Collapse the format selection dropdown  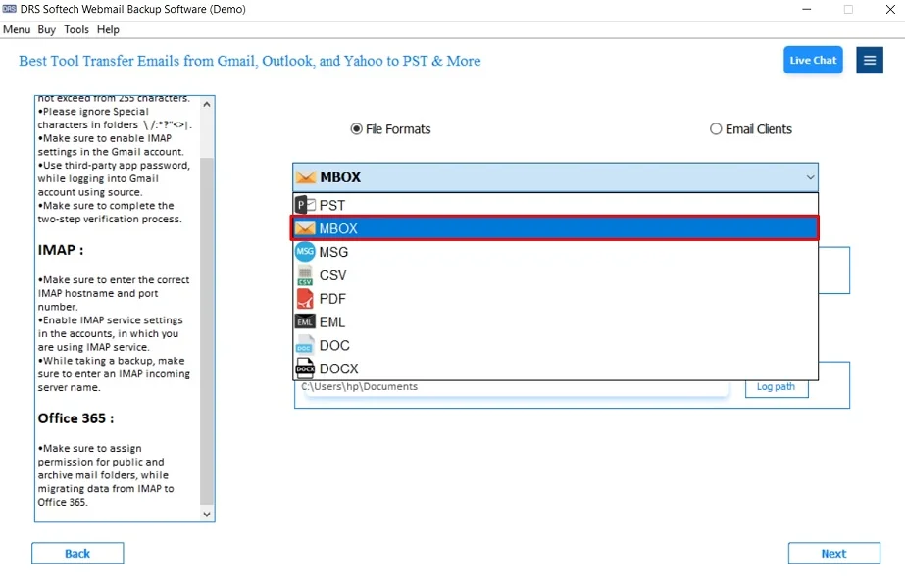[810, 177]
